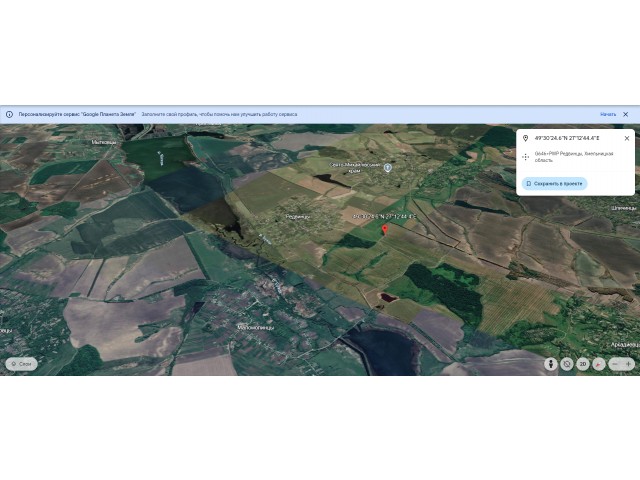
Task: Click the info icon in the banner
Action: [9, 114]
